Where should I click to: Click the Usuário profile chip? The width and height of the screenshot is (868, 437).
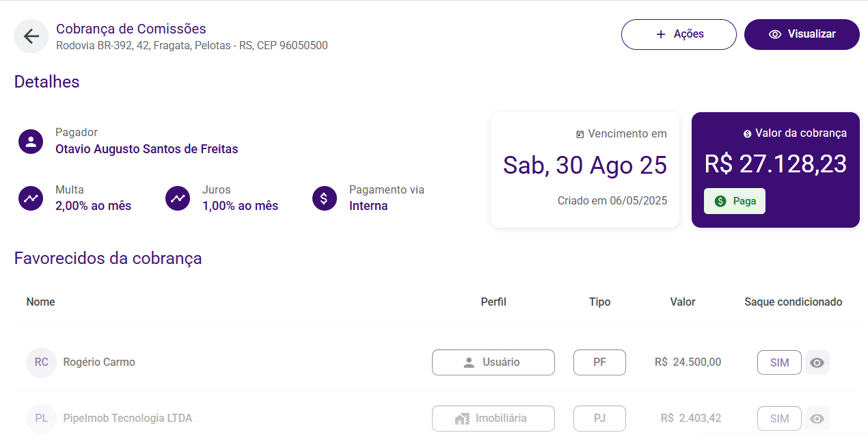click(x=493, y=362)
